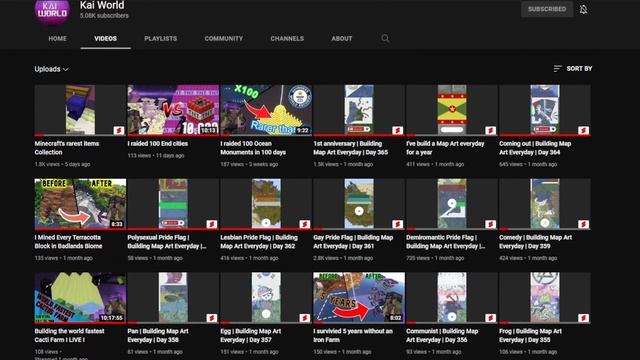Click Shorts badge on Gay Pride Flag thumbnail
The height and width of the screenshot is (360, 640).
(398, 224)
